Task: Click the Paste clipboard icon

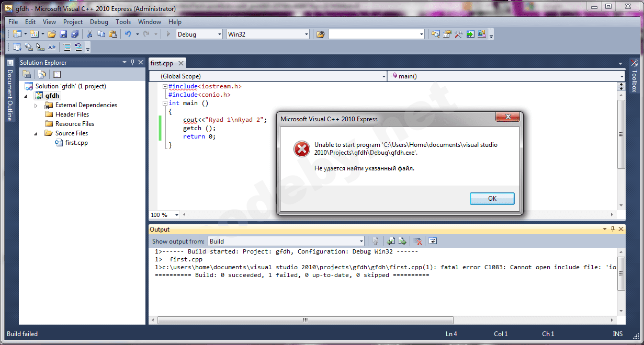Action: [112, 34]
